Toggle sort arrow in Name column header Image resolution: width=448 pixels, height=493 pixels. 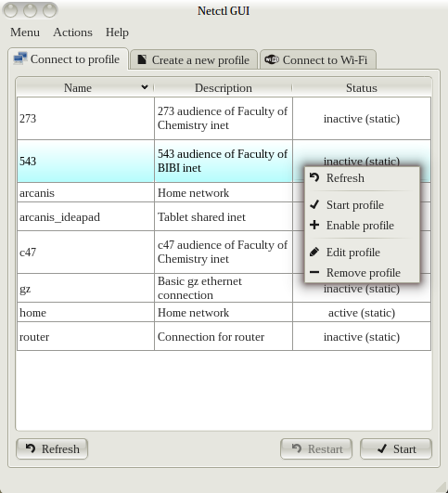pyautogui.click(x=145, y=87)
